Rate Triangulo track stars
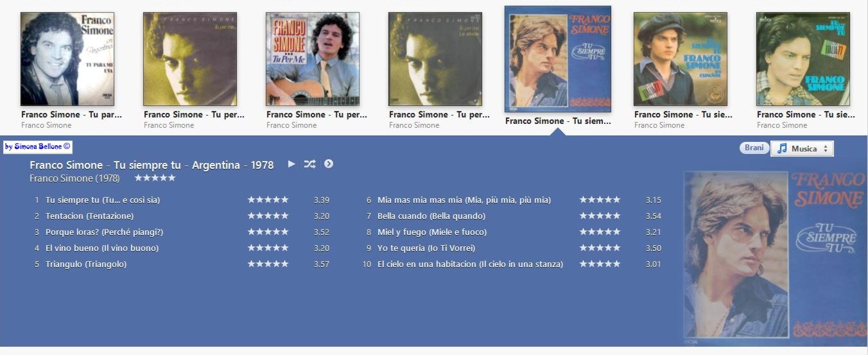Image resolution: width=868 pixels, height=355 pixels. [268, 264]
